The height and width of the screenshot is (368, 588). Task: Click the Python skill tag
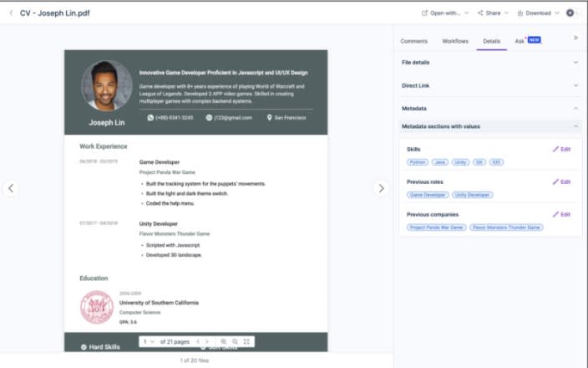tap(418, 162)
